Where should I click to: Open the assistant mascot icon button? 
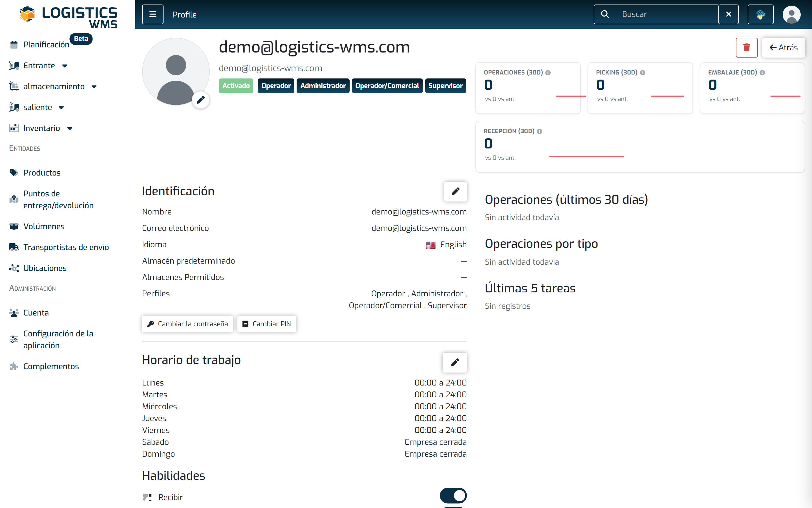(760, 14)
